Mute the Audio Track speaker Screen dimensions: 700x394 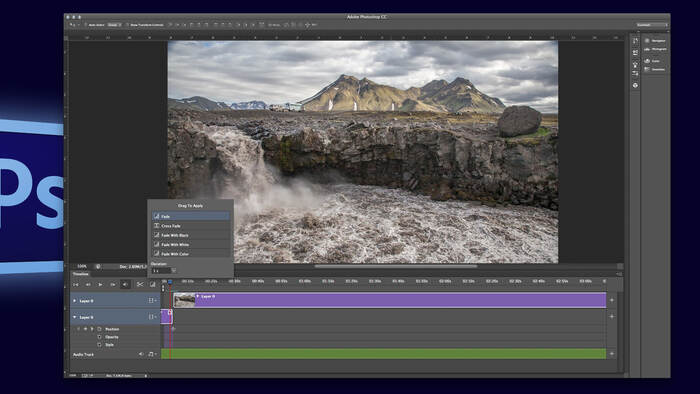click(141, 354)
